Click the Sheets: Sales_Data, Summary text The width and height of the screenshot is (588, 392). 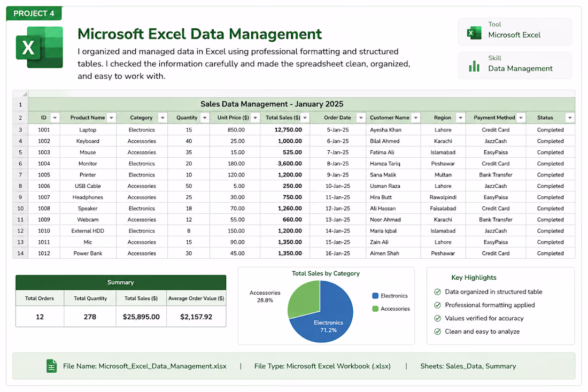[x=468, y=366]
